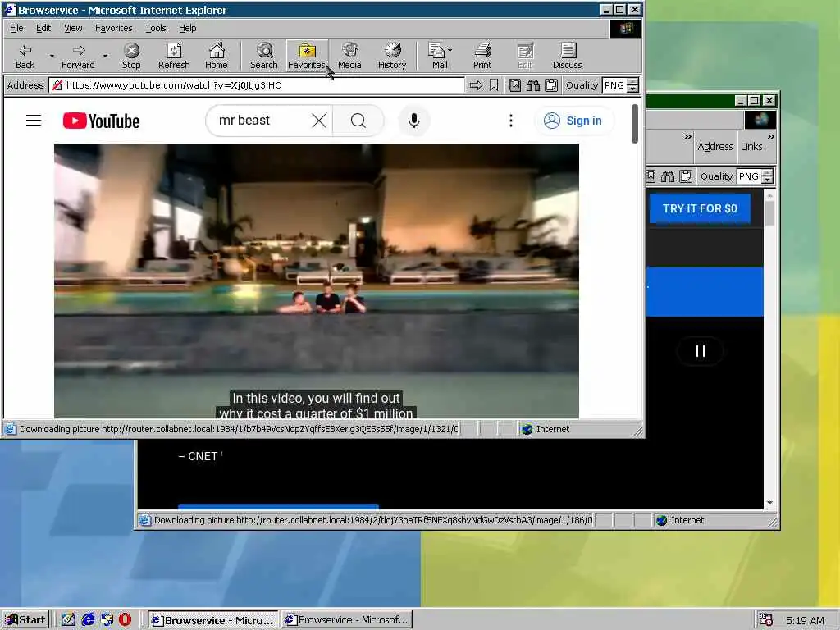Click the clipboard icon in front window toolbar
Screen dimensions: 840x630
551,85
